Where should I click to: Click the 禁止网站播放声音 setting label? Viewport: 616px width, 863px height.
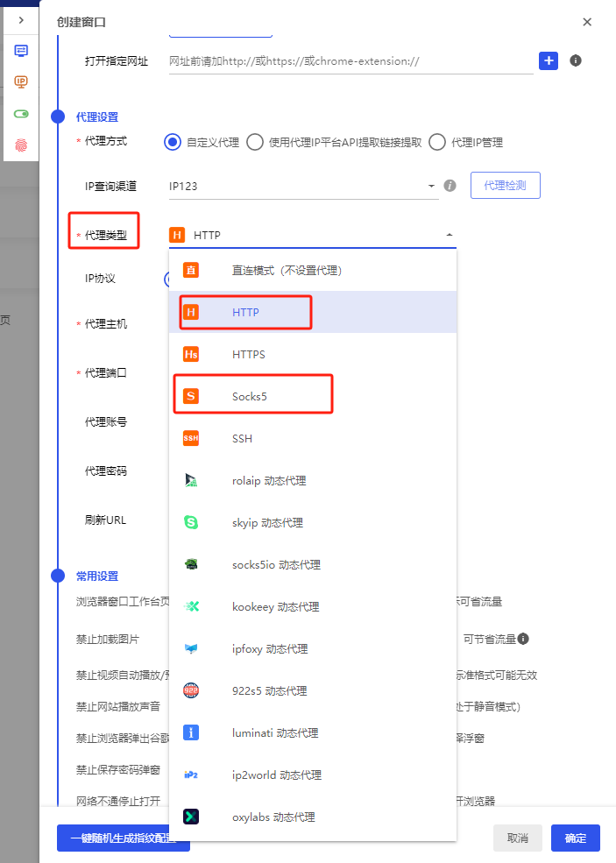click(117, 706)
